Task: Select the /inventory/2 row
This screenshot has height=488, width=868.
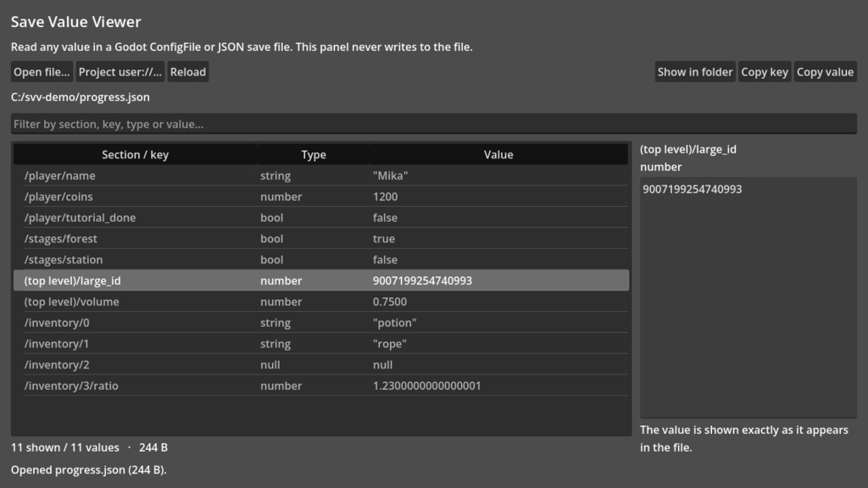Action: 321,364
